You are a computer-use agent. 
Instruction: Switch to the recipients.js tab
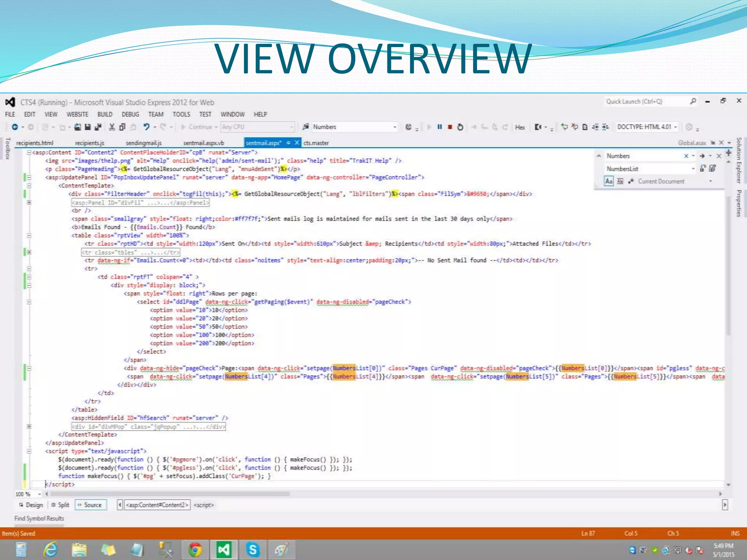[x=90, y=143]
